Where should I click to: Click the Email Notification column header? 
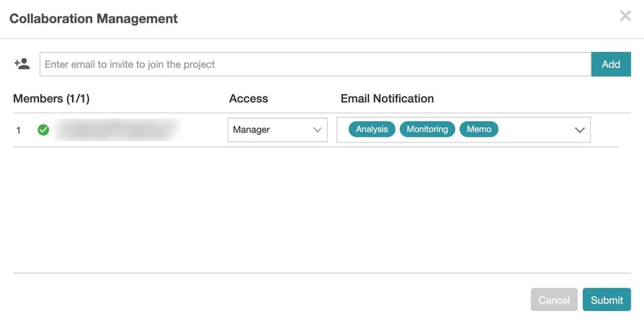(x=387, y=99)
